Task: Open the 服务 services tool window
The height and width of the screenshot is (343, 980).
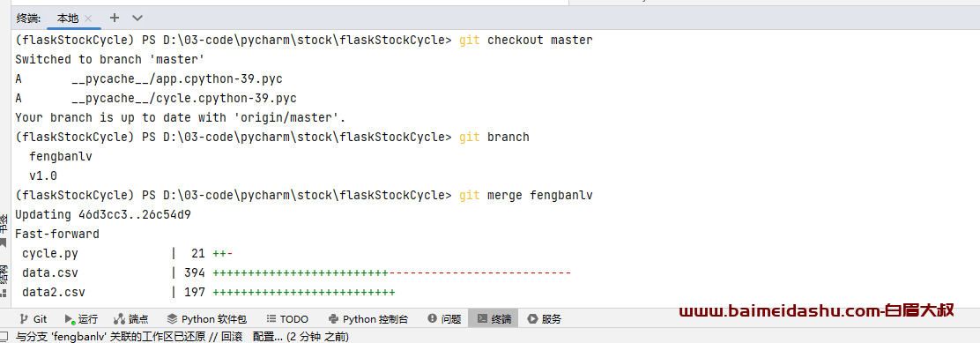Action: (545, 318)
